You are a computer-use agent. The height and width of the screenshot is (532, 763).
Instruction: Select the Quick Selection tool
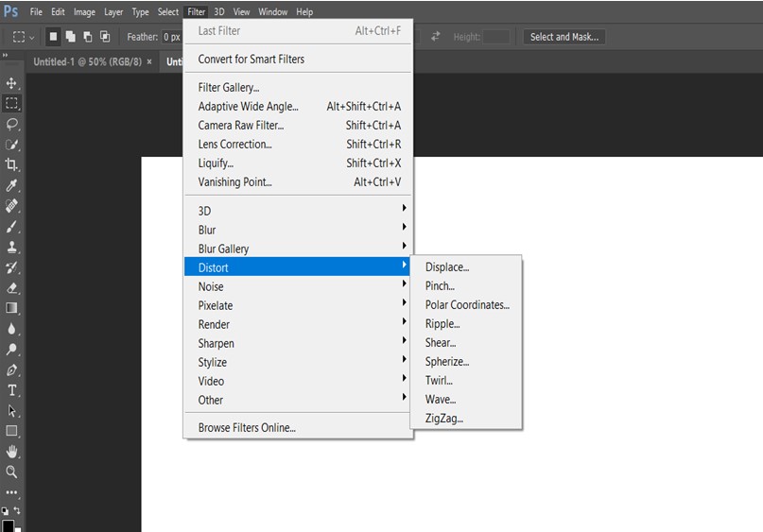click(11, 145)
